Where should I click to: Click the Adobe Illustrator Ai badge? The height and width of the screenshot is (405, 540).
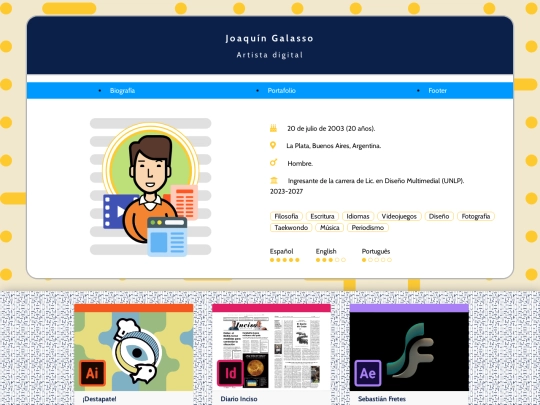click(x=92, y=373)
